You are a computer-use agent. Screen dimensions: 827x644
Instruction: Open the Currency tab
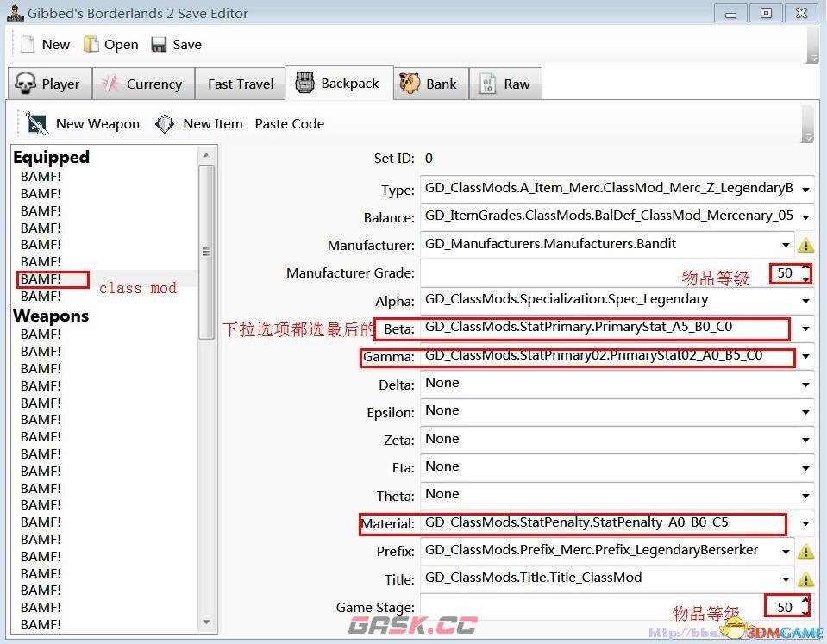pyautogui.click(x=143, y=84)
